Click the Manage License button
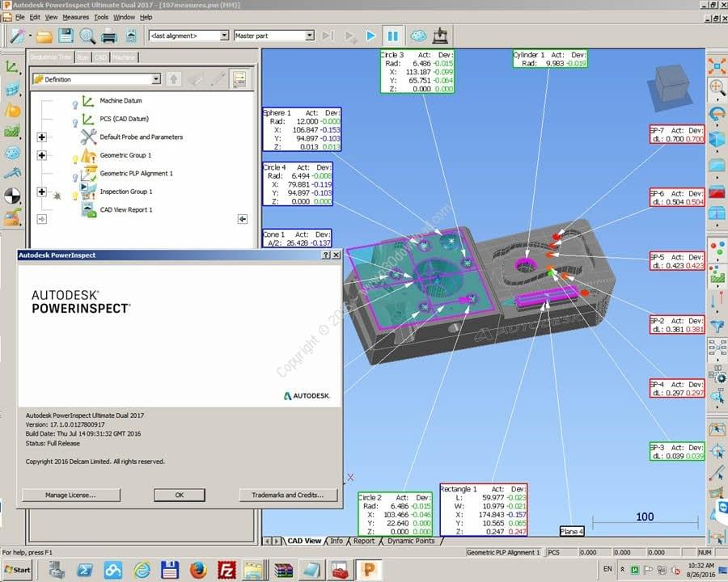The height and width of the screenshot is (582, 728). [70, 496]
